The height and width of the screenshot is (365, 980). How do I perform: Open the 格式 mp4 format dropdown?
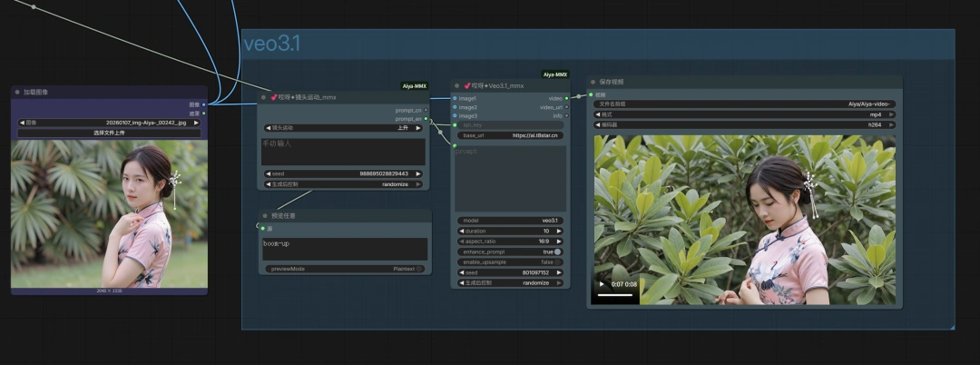(744, 114)
